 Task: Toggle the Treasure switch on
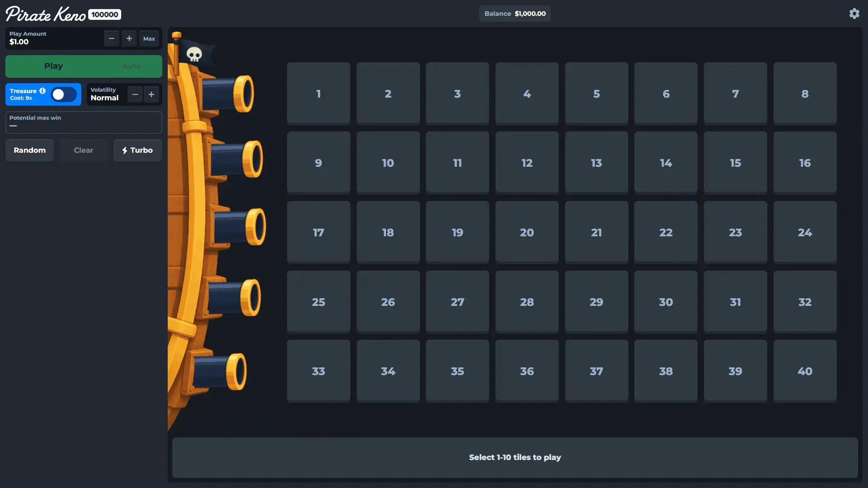[x=64, y=94]
